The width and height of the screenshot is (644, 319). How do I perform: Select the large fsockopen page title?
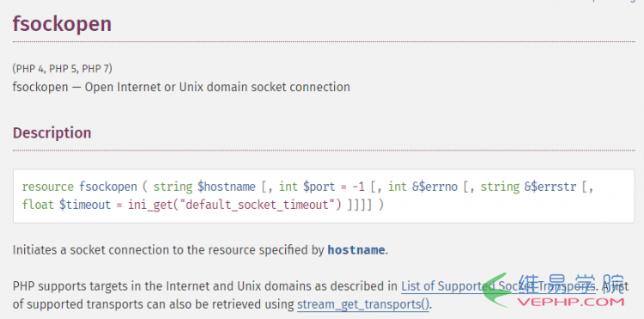tap(62, 23)
